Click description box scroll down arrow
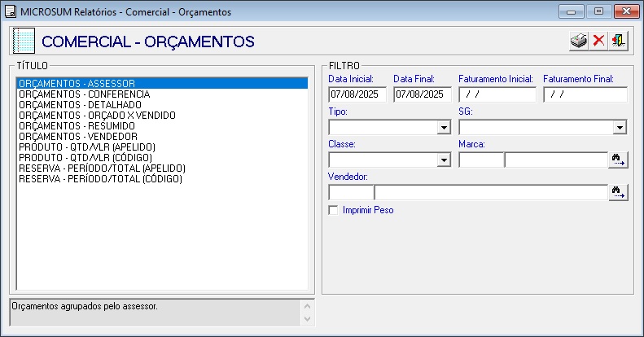This screenshot has width=644, height=337. click(307, 318)
